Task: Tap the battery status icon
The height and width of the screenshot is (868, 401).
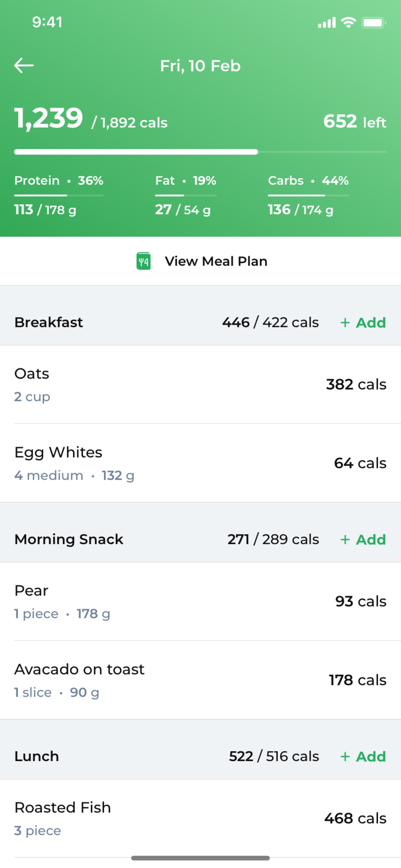Action: tap(374, 23)
